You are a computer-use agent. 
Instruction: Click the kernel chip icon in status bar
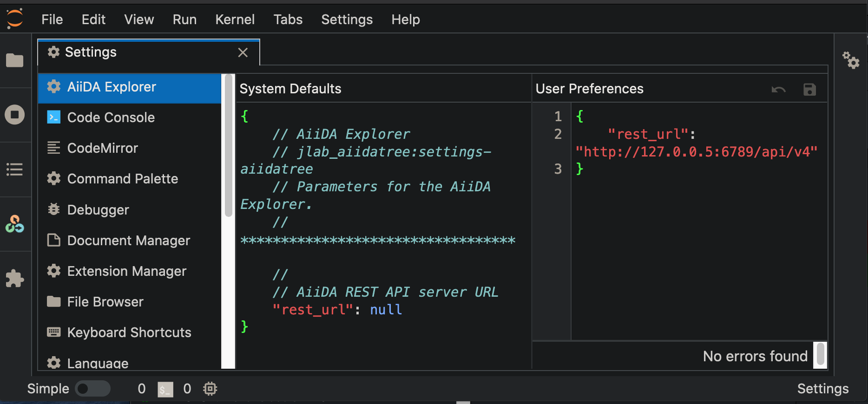[210, 389]
